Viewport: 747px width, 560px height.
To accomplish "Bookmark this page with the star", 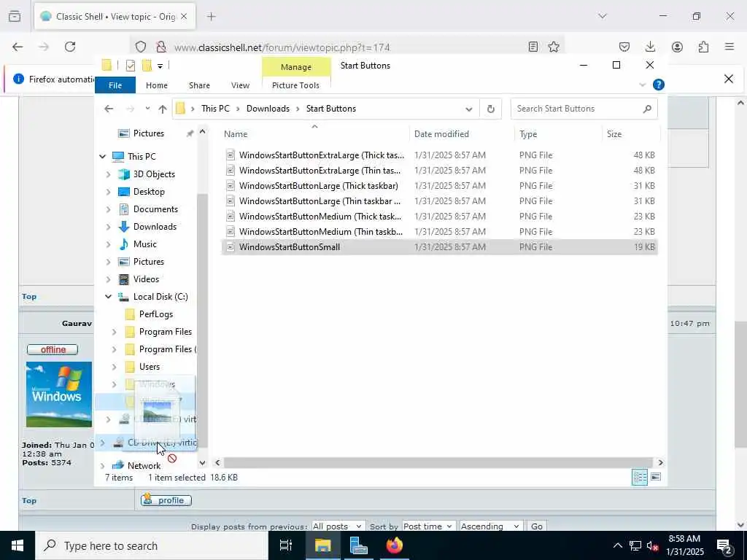I will point(553,47).
